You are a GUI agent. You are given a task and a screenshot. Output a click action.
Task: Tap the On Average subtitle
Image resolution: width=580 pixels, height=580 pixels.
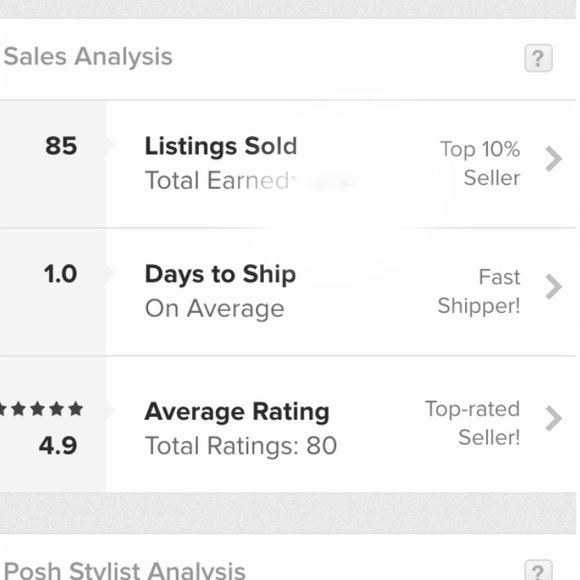[215, 309]
